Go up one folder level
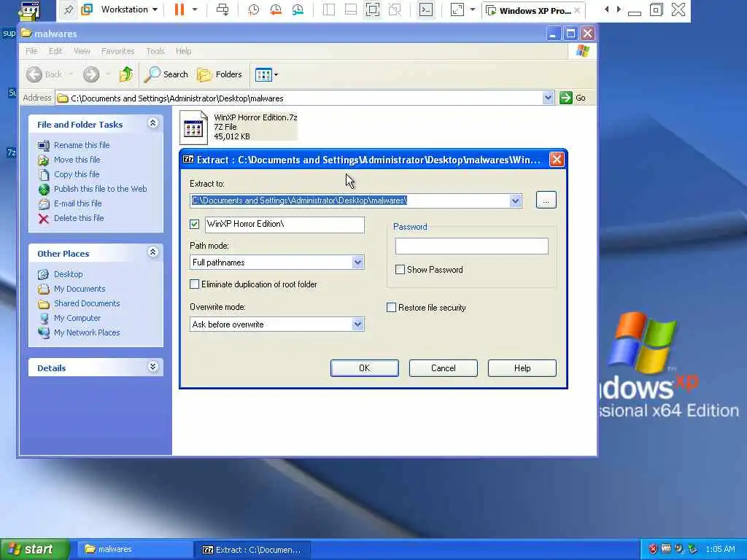The width and height of the screenshot is (747, 560). click(x=125, y=74)
